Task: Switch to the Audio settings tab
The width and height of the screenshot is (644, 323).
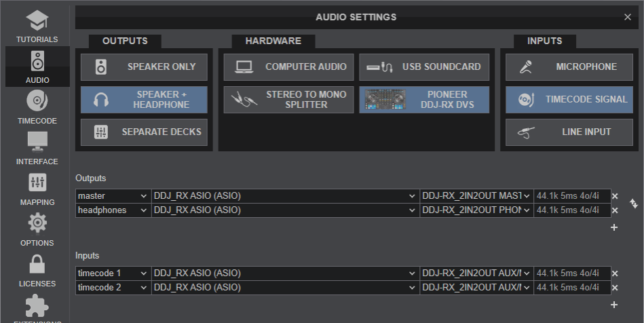Action: pyautogui.click(x=37, y=66)
